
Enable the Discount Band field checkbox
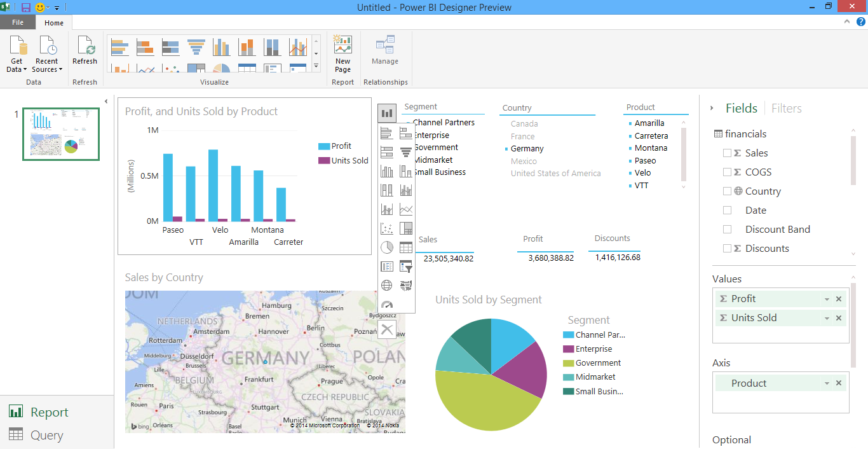pyautogui.click(x=727, y=230)
